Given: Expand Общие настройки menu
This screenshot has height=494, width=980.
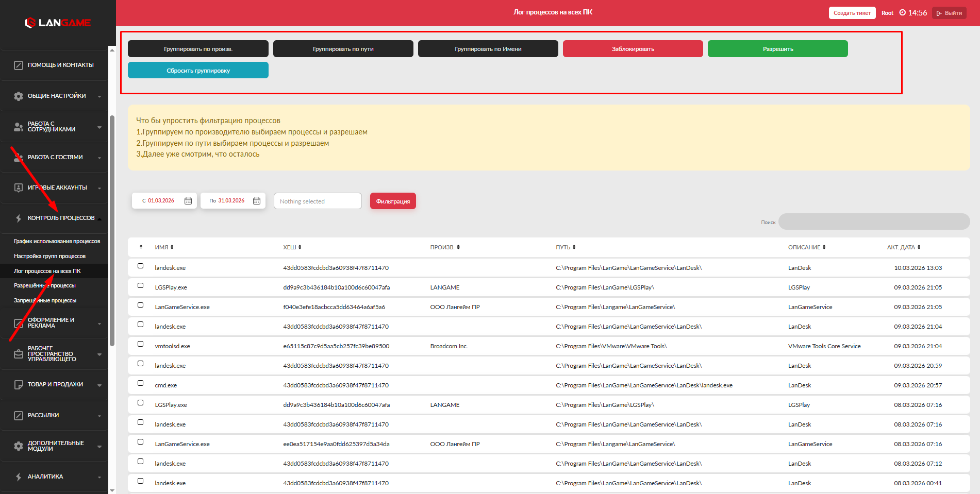Looking at the screenshot, I should pyautogui.click(x=99, y=96).
